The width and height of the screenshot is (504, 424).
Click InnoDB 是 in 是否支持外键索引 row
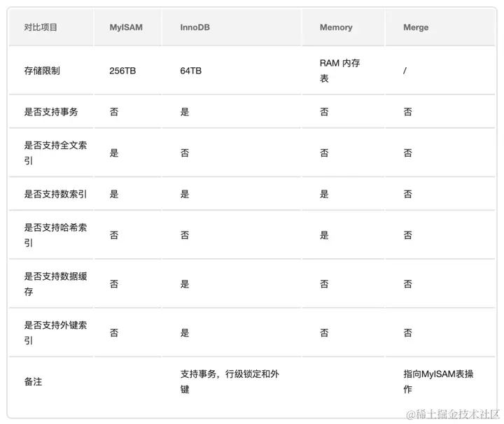(185, 333)
